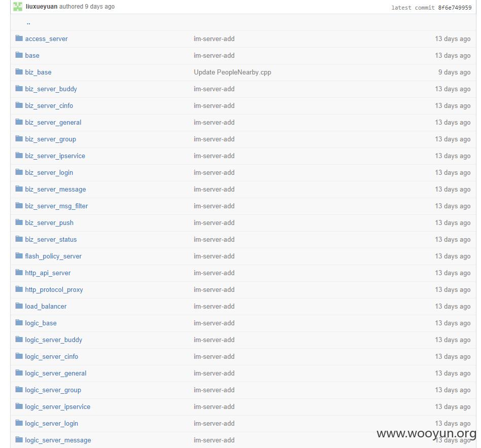This screenshot has height=448, width=481.
Task: Open im-server-add commit on load_balancer row
Action: point(214,306)
